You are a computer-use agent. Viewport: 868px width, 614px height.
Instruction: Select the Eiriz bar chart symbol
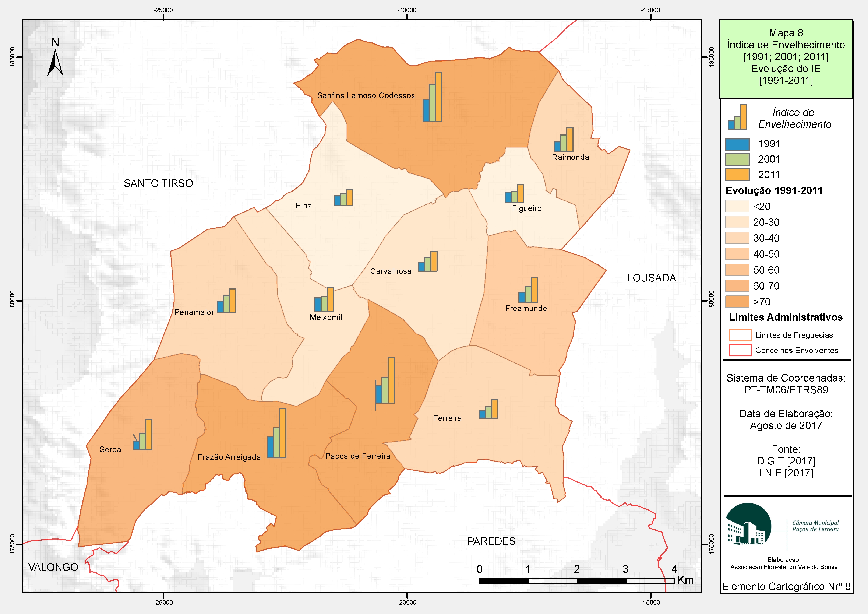(x=343, y=198)
